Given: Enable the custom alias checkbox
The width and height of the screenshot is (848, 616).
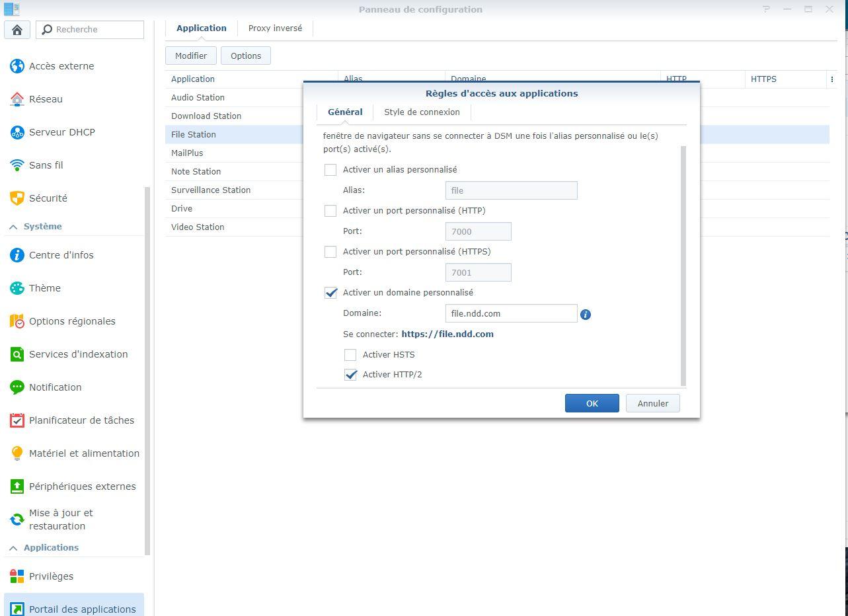Looking at the screenshot, I should tap(330, 170).
